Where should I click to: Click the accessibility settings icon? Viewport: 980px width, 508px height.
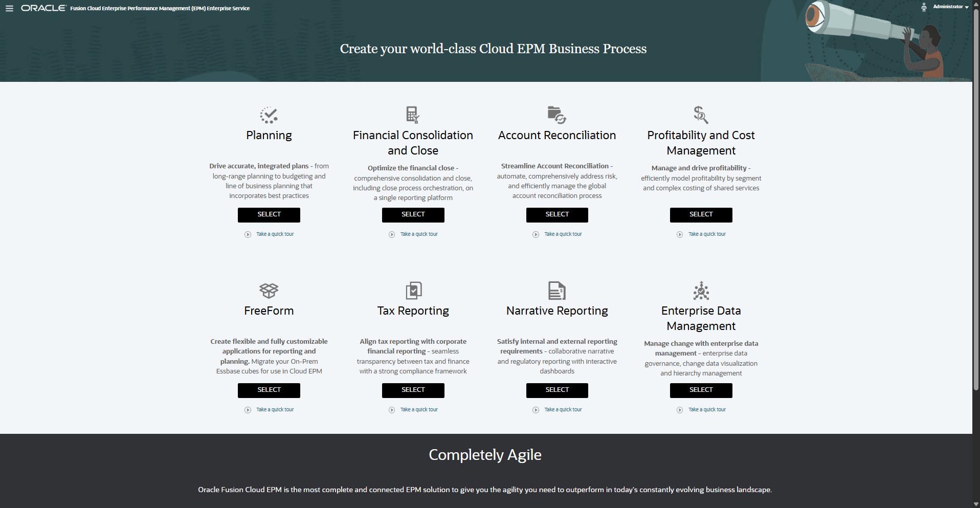pyautogui.click(x=924, y=7)
